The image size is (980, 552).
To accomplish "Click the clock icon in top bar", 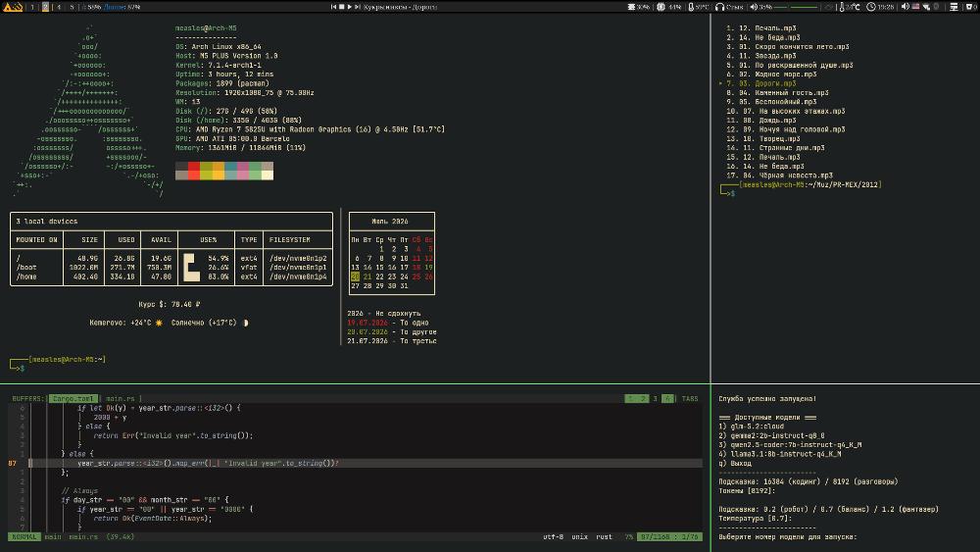I will click(x=870, y=7).
